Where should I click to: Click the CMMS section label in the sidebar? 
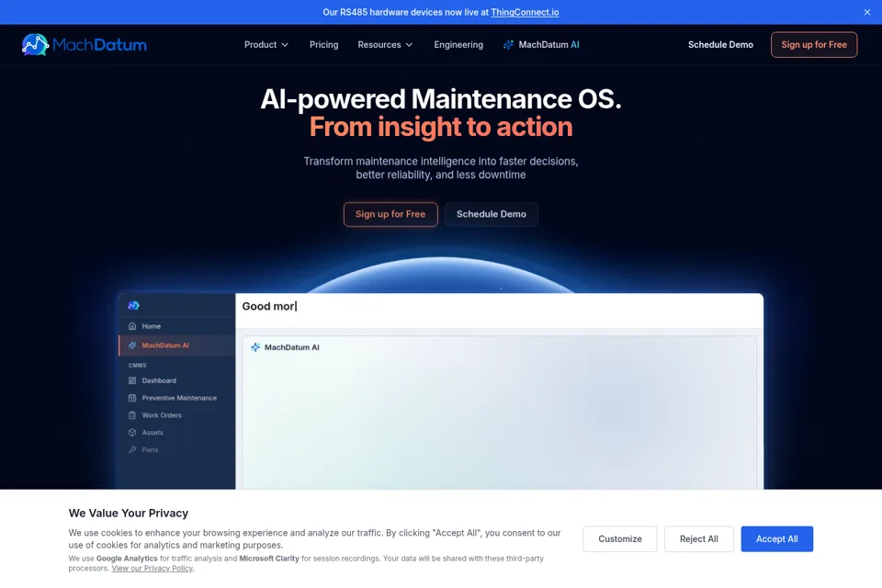click(x=137, y=366)
